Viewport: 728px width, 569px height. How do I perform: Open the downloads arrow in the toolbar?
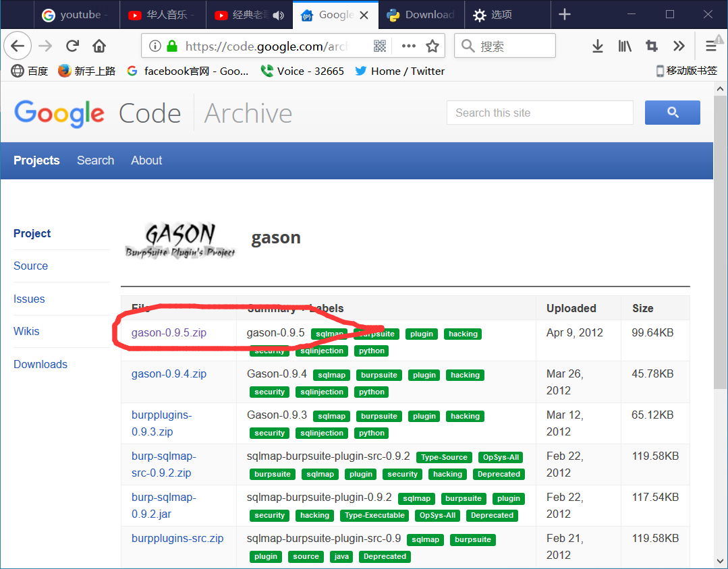coord(598,46)
